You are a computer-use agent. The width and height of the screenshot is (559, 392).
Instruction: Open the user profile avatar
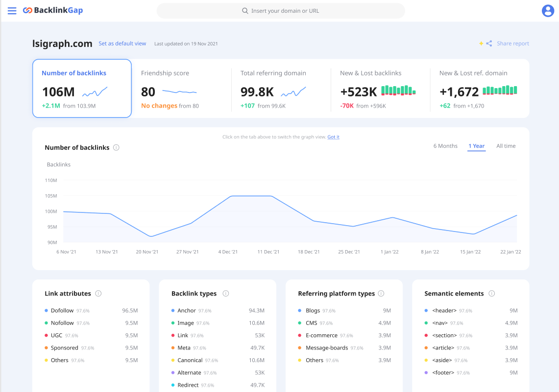pyautogui.click(x=548, y=11)
